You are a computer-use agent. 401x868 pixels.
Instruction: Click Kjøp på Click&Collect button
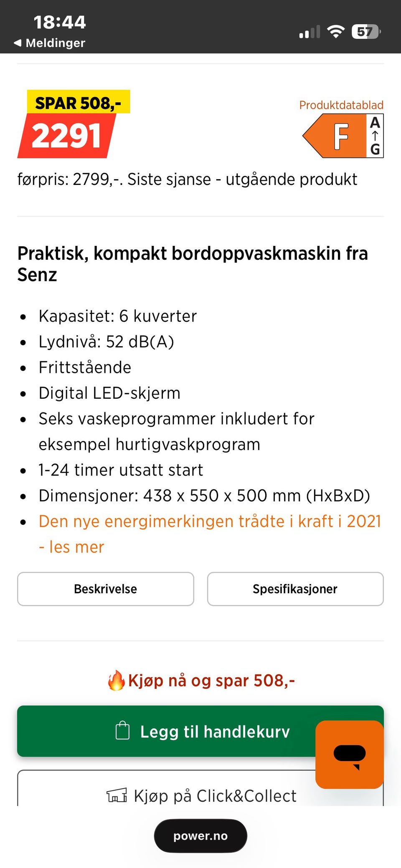coord(200,788)
